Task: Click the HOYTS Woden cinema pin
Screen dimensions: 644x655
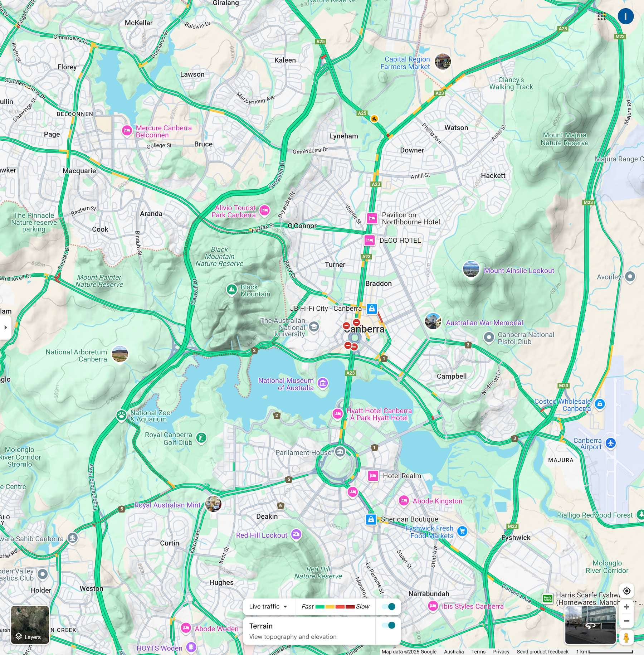Action: pyautogui.click(x=191, y=647)
